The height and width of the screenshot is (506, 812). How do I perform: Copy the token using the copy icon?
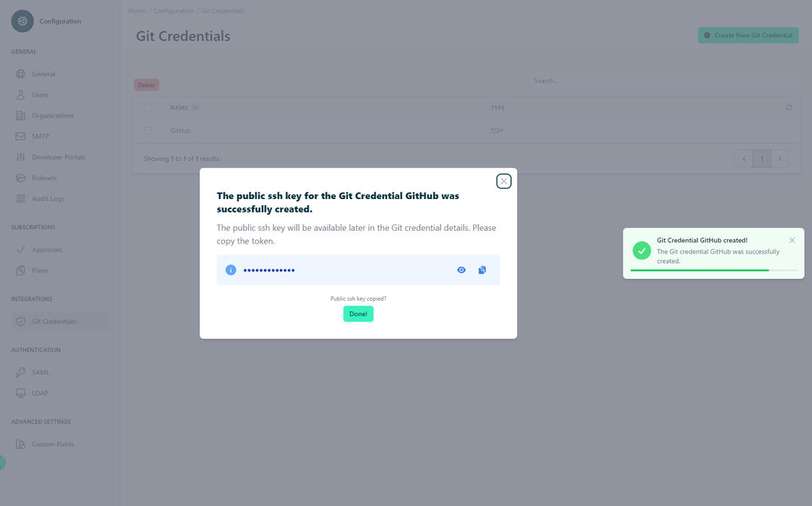(x=482, y=269)
